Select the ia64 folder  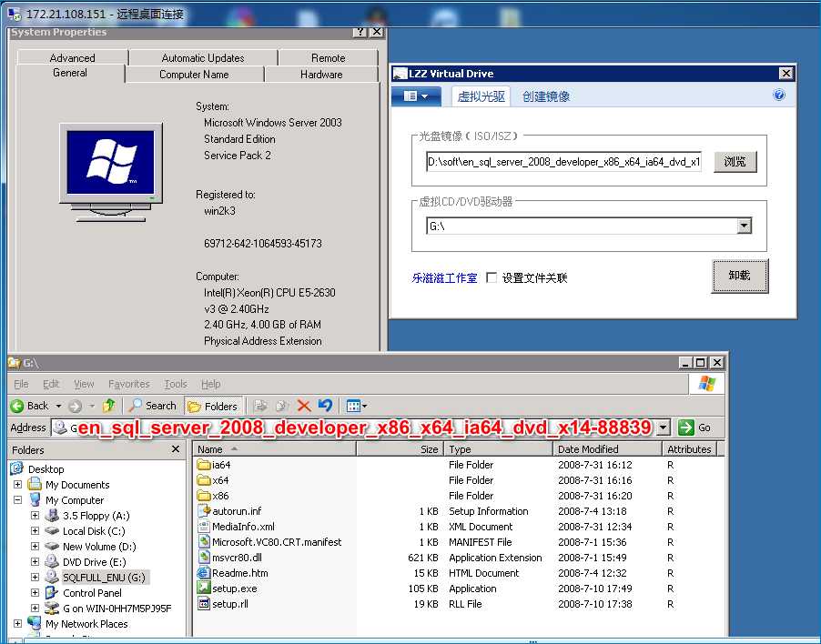[x=214, y=465]
